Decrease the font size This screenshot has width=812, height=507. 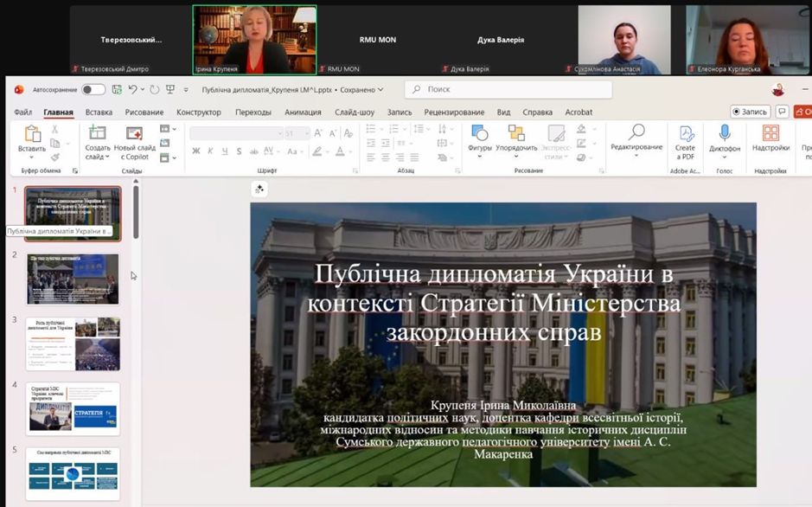tap(333, 133)
